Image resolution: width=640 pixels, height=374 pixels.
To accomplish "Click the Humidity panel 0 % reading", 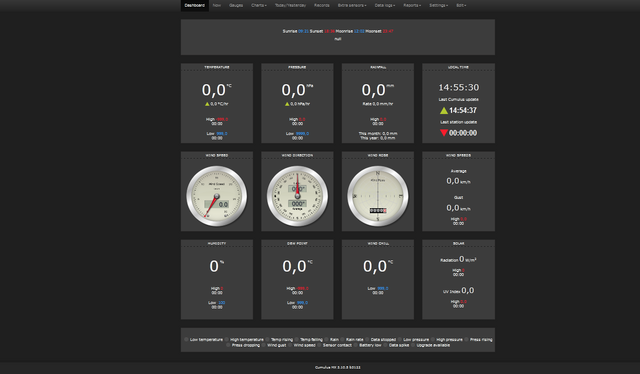I will click(216, 266).
